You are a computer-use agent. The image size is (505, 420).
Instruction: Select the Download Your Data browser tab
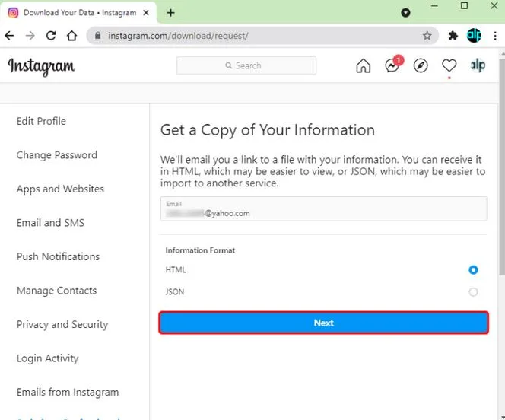click(78, 13)
